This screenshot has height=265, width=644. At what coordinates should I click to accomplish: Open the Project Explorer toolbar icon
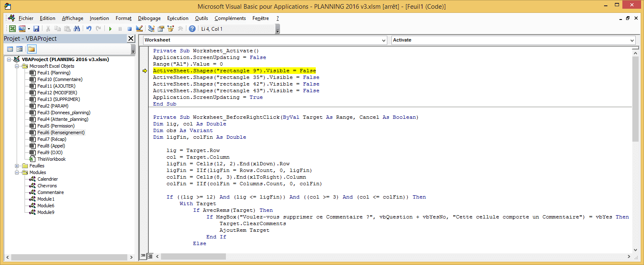(151, 29)
